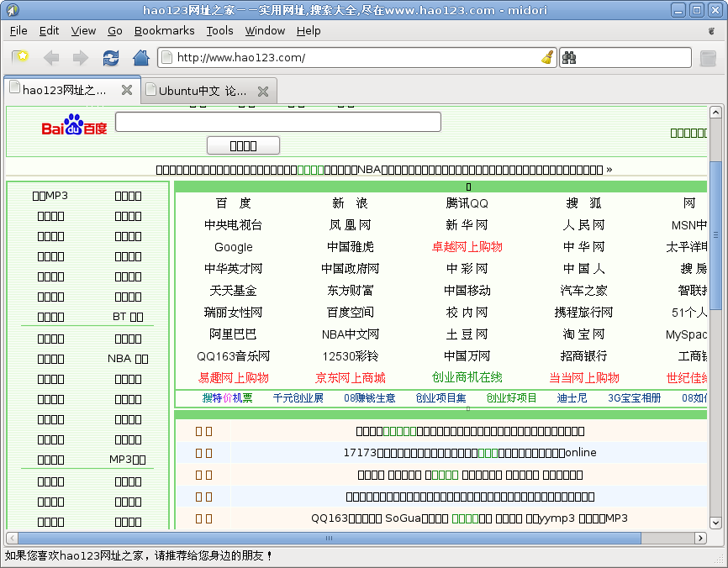Open the 中华英才网 link
728x568 pixels.
(x=233, y=269)
